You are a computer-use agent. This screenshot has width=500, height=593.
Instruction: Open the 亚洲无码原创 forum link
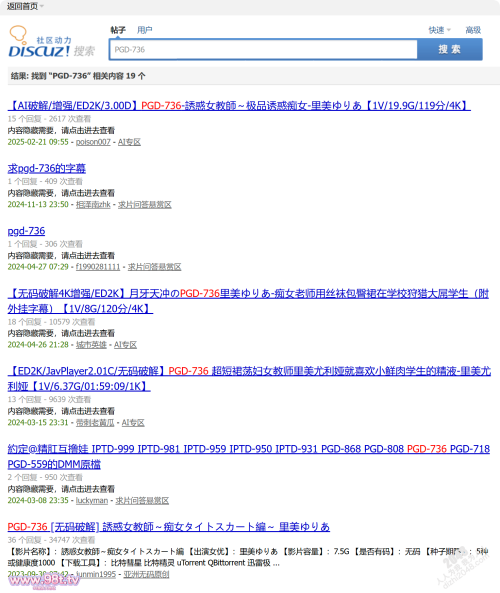coord(146,574)
